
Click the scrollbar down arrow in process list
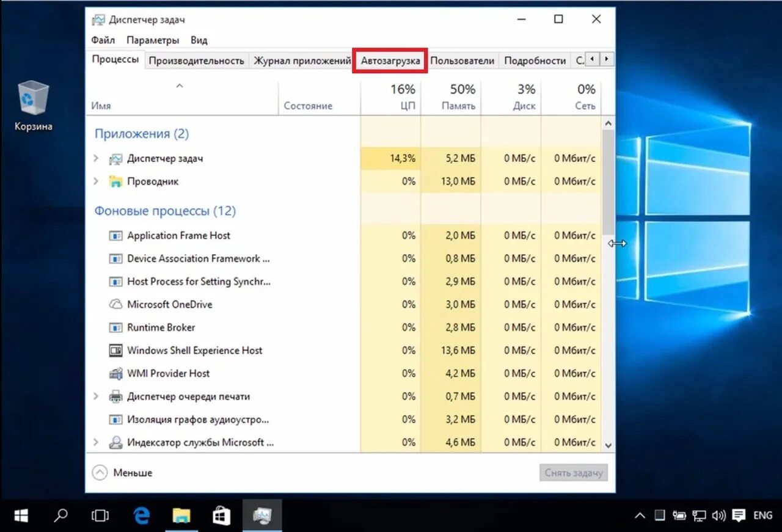coord(608,445)
